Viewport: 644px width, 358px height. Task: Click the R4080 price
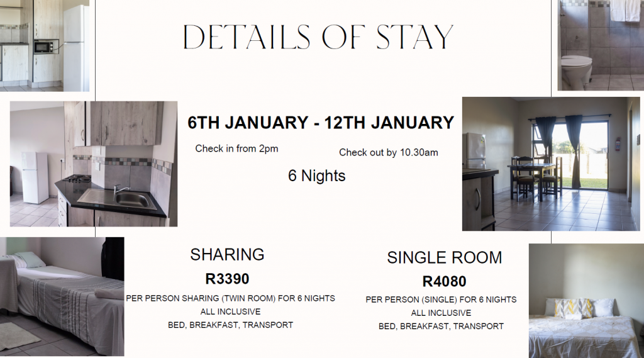pyautogui.click(x=445, y=281)
